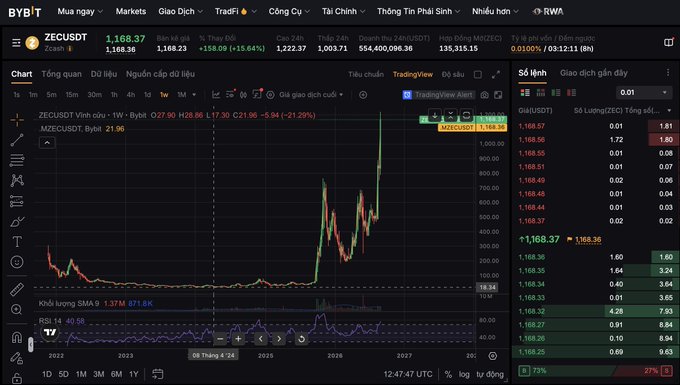The image size is (680, 385).
Task: Toggle the log scale option
Action: click(x=464, y=374)
